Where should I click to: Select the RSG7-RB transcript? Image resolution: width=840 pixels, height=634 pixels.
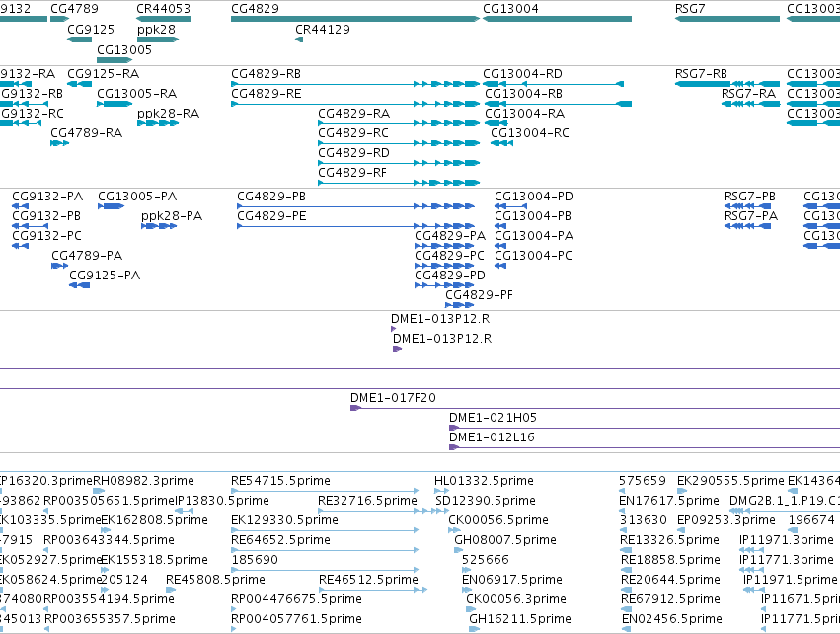click(726, 84)
